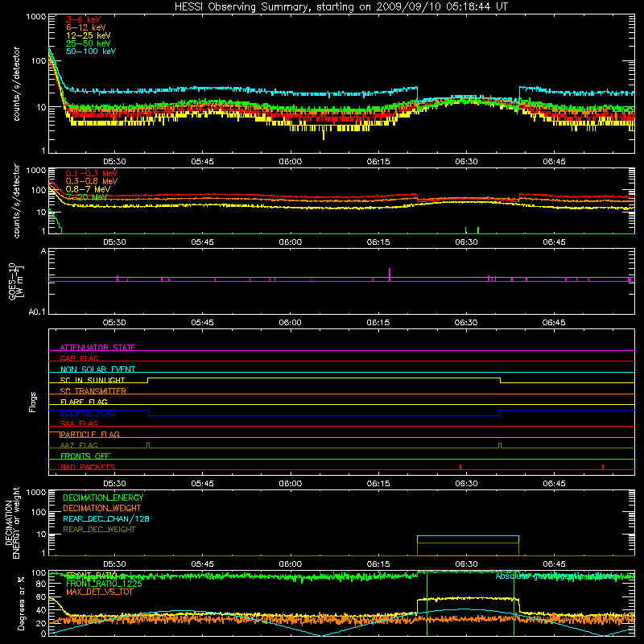Click the 06:30 tick under the Flags panel

(466, 484)
